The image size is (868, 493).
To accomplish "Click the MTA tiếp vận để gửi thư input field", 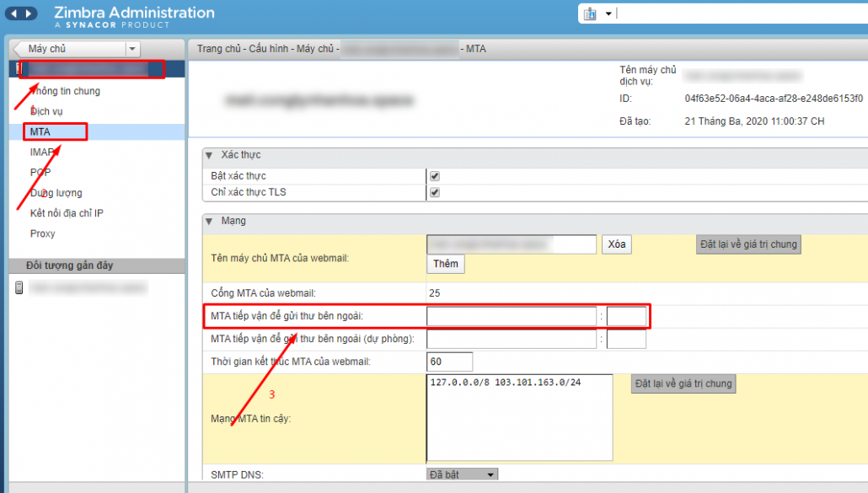I will 510,316.
